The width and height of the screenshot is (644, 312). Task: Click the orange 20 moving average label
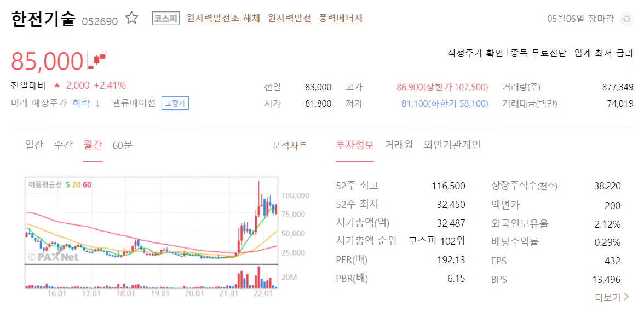pos(76,185)
